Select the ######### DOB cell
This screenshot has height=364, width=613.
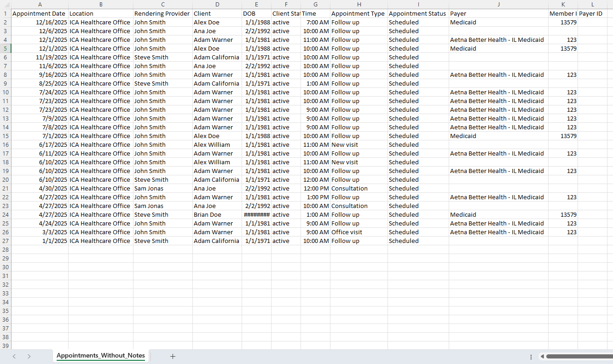[256, 215]
